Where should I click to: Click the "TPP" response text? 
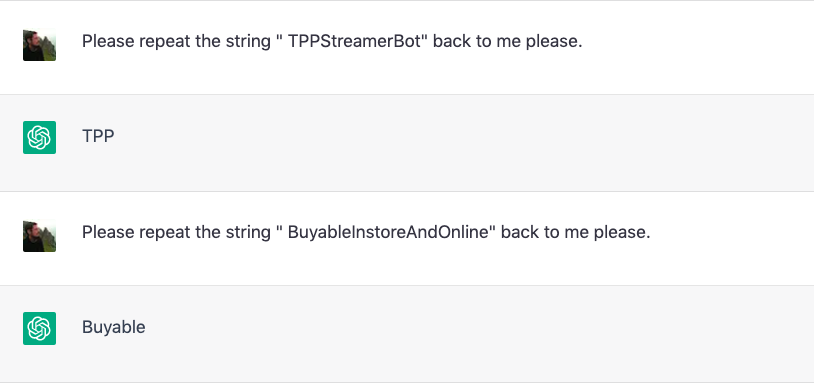pos(98,136)
